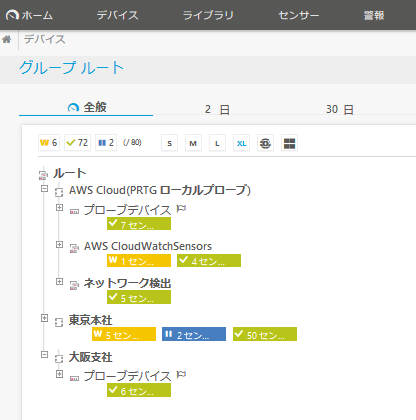
Task: Click the yellow W 5 センサー badge under 東京本社
Action: coord(124,334)
